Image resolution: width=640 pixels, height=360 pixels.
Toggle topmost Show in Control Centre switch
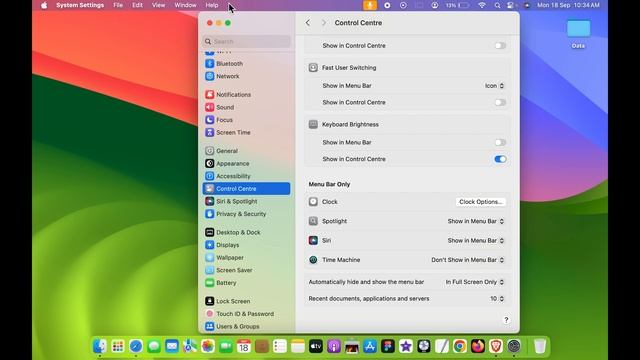click(500, 46)
